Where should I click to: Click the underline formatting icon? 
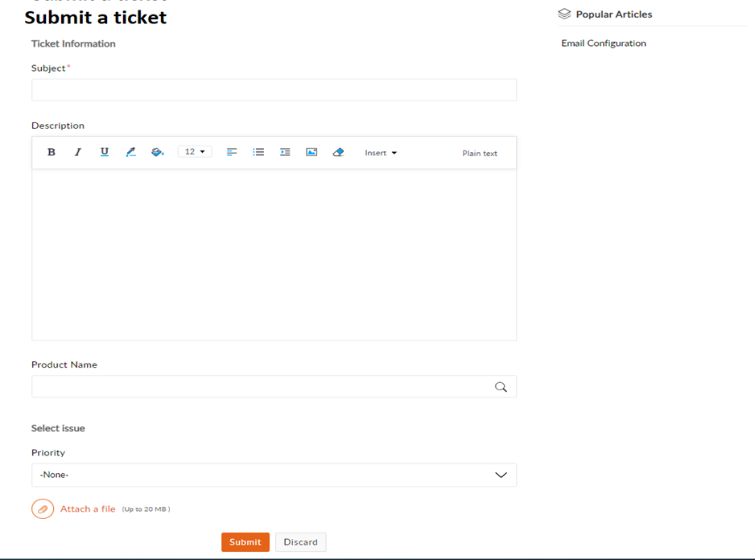coord(105,152)
